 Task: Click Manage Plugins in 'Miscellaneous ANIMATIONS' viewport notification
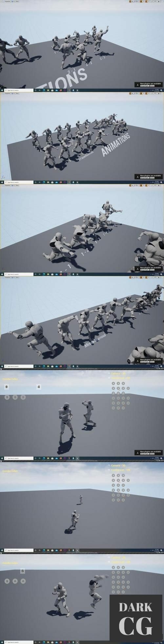tap(145, 178)
